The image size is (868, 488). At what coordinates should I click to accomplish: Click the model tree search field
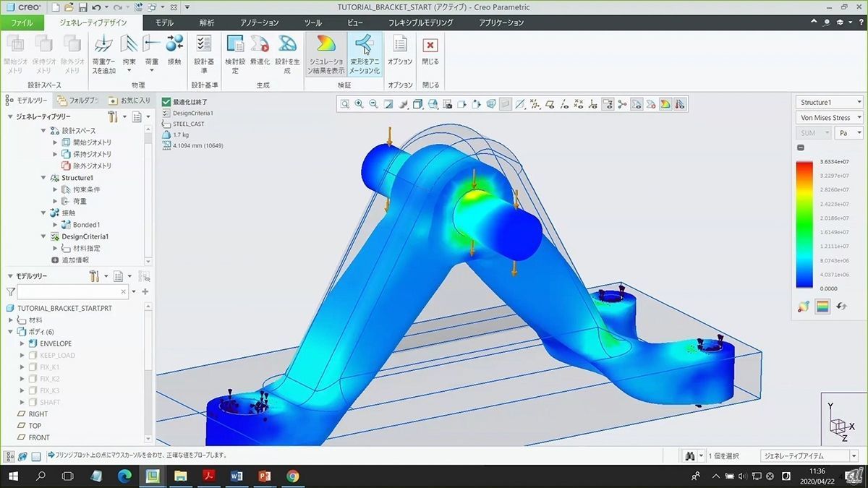pyautogui.click(x=72, y=291)
